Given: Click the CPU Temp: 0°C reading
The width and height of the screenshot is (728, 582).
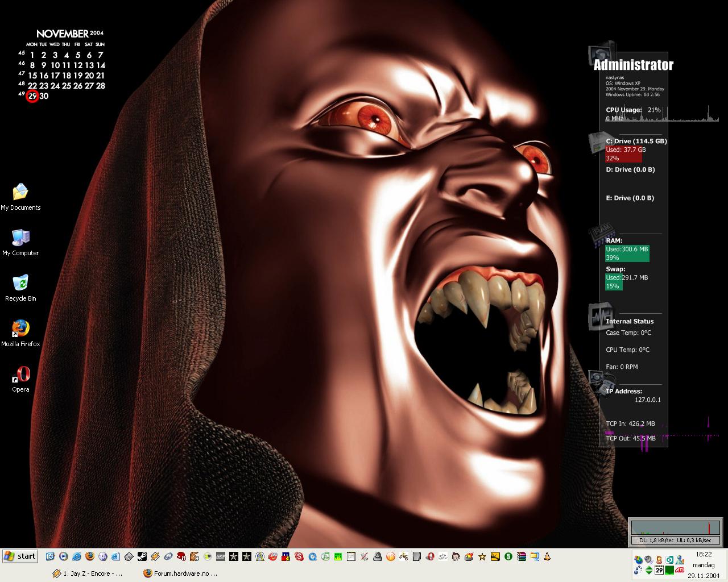Looking at the screenshot, I should tap(627, 350).
